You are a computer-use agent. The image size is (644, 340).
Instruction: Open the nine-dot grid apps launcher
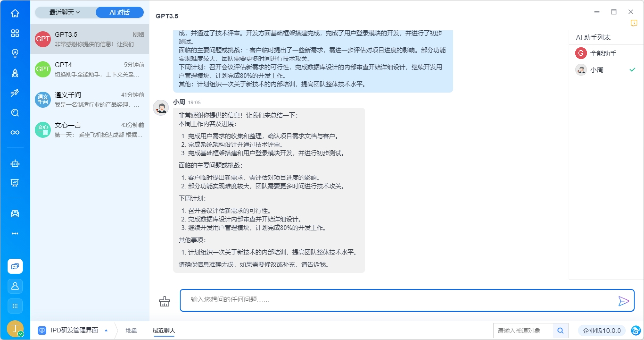15,306
